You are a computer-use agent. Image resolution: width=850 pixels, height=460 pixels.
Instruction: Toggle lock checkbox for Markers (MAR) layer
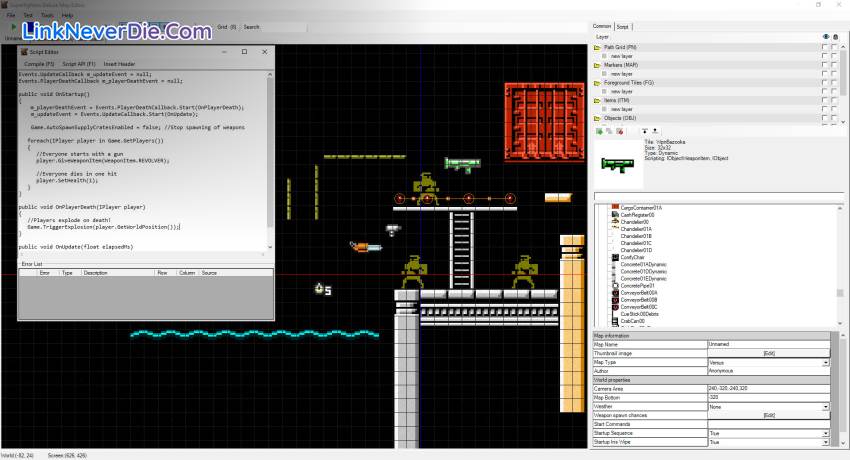coord(833,64)
